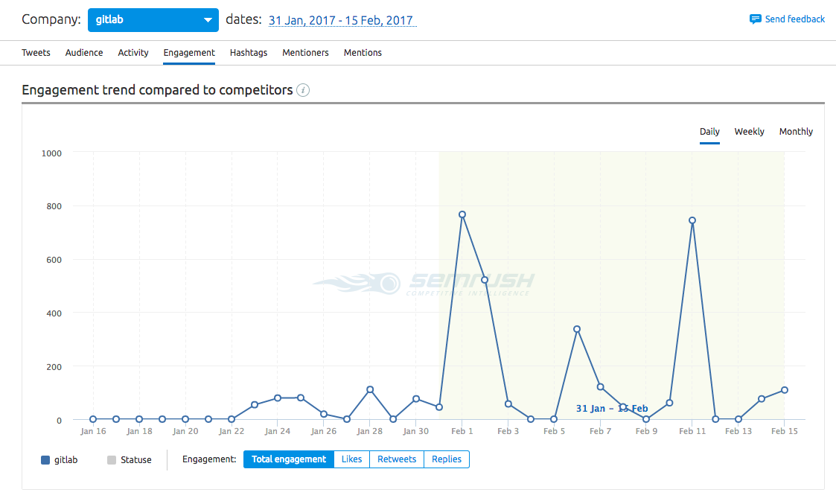836x504 pixels.
Task: Switch to the Tweets tab
Action: (36, 52)
